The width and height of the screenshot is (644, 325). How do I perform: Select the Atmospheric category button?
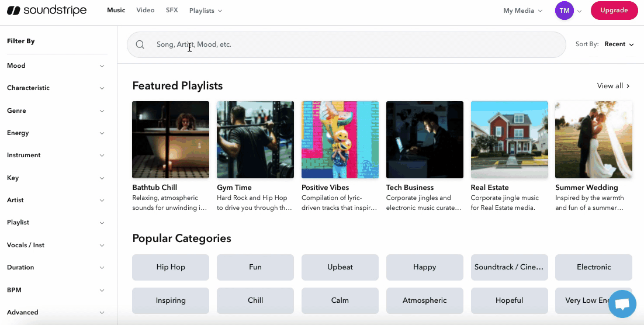click(x=424, y=300)
